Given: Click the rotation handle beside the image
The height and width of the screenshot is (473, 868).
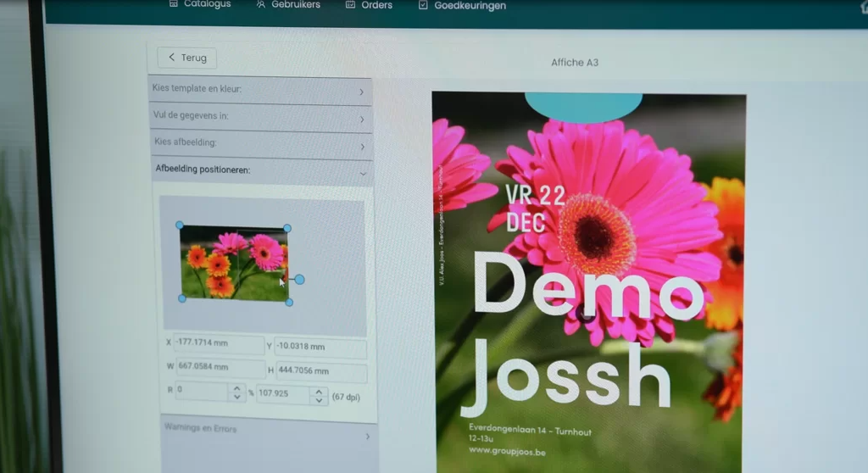Looking at the screenshot, I should click(x=299, y=280).
